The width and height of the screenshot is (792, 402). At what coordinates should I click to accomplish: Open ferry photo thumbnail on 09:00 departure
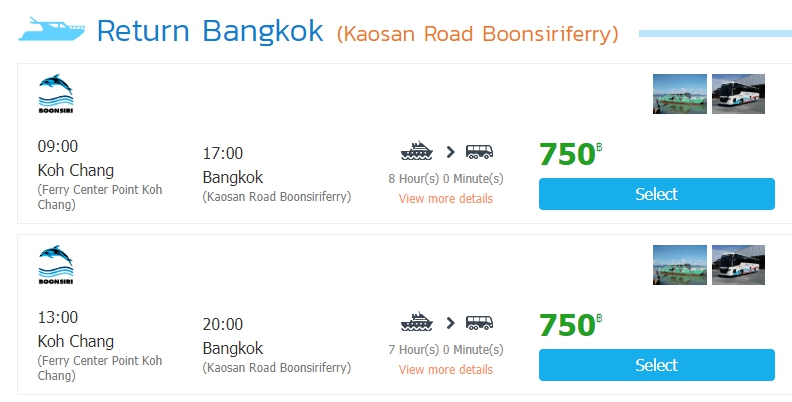pos(679,94)
